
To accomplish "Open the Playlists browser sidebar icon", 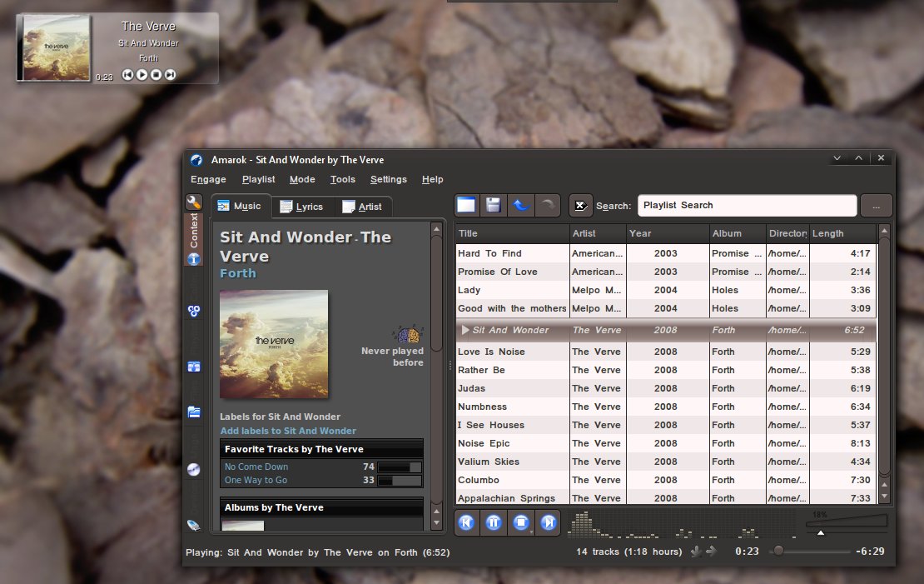I will click(194, 367).
